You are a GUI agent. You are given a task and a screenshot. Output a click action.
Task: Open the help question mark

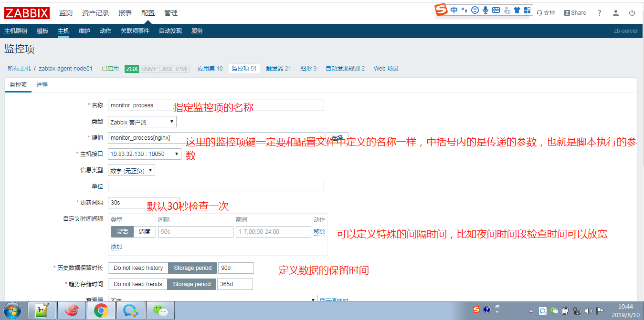point(599,13)
